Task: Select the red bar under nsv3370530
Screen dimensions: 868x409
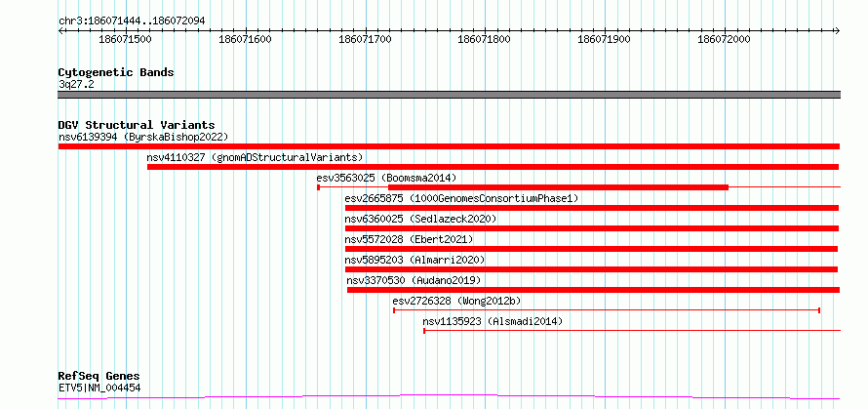Action: (x=593, y=290)
